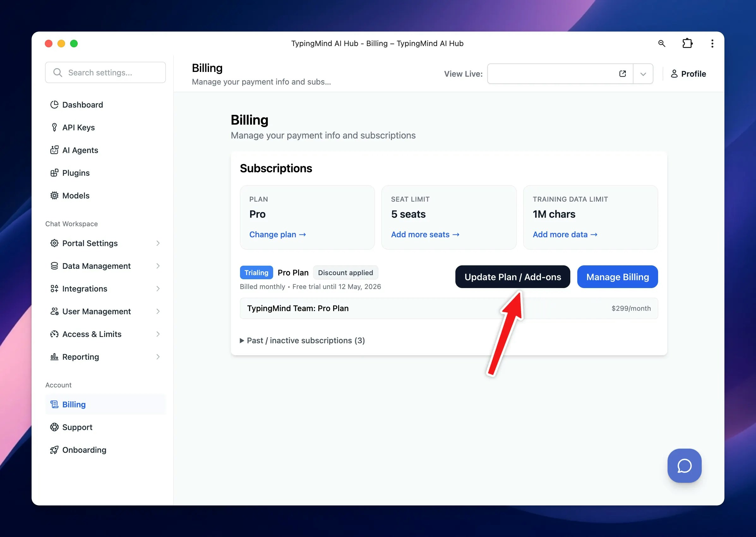Expand User Management submenu chevron

tap(158, 311)
